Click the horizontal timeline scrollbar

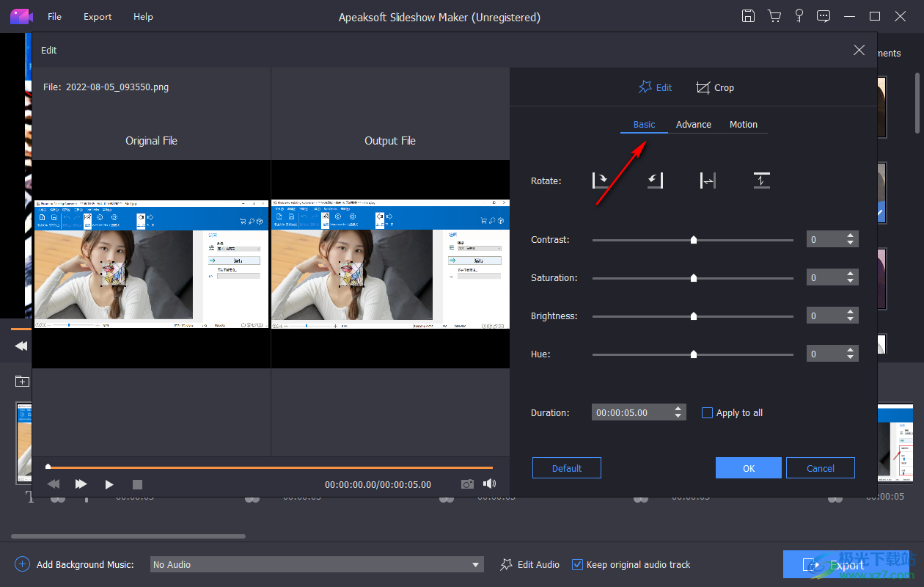click(128, 536)
